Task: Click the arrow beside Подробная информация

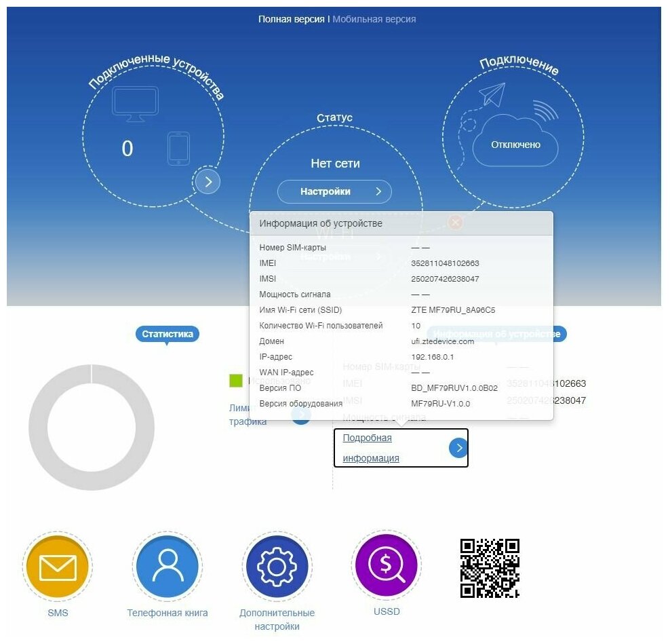Action: coord(458,448)
